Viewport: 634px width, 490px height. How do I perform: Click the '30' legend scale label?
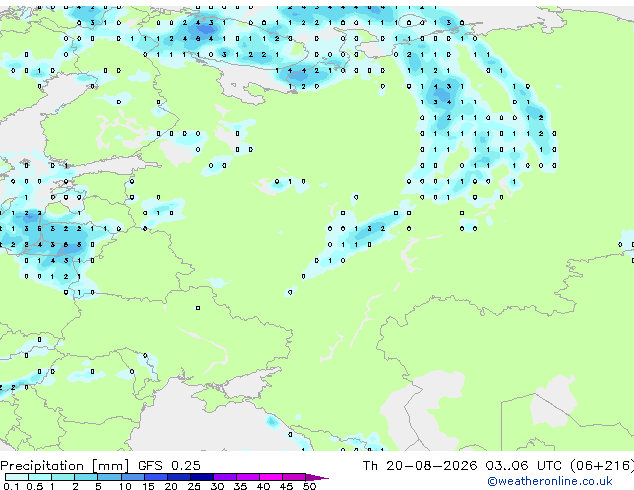[218, 486]
